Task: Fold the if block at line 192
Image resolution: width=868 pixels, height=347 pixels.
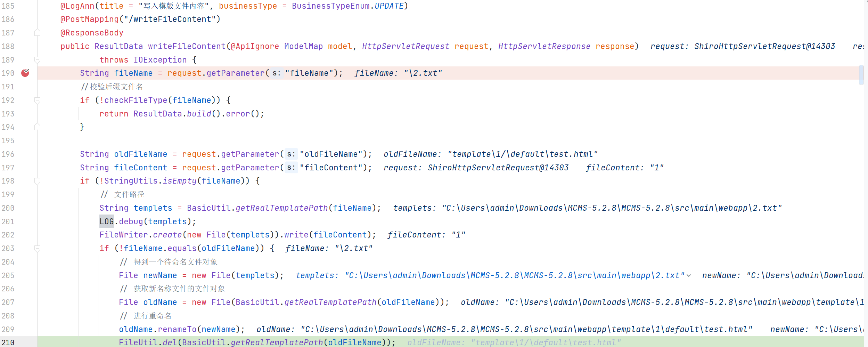Action: pos(38,100)
